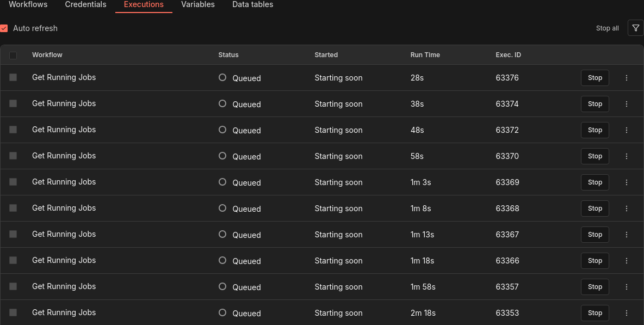644x325 pixels.
Task: Open the Credentials tab
Action: point(85,4)
